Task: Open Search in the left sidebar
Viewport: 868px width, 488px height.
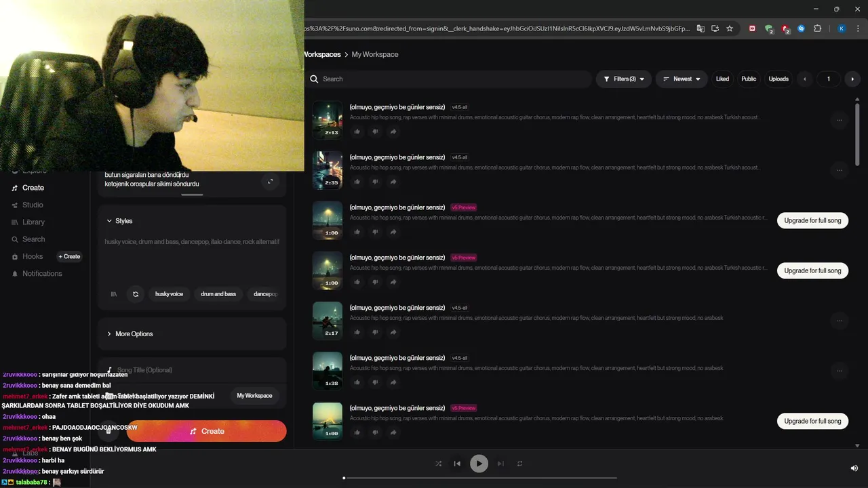Action: coord(33,239)
